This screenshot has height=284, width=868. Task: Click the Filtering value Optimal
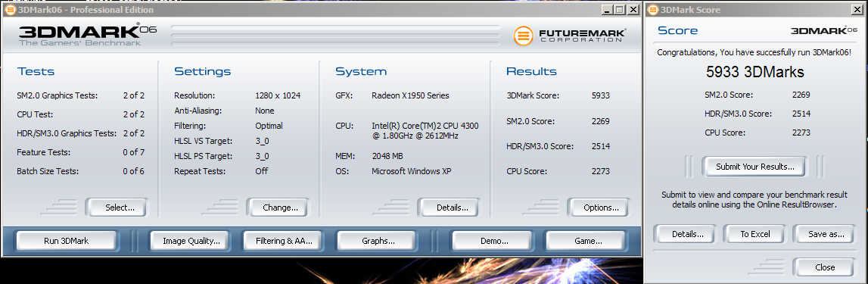point(269,126)
